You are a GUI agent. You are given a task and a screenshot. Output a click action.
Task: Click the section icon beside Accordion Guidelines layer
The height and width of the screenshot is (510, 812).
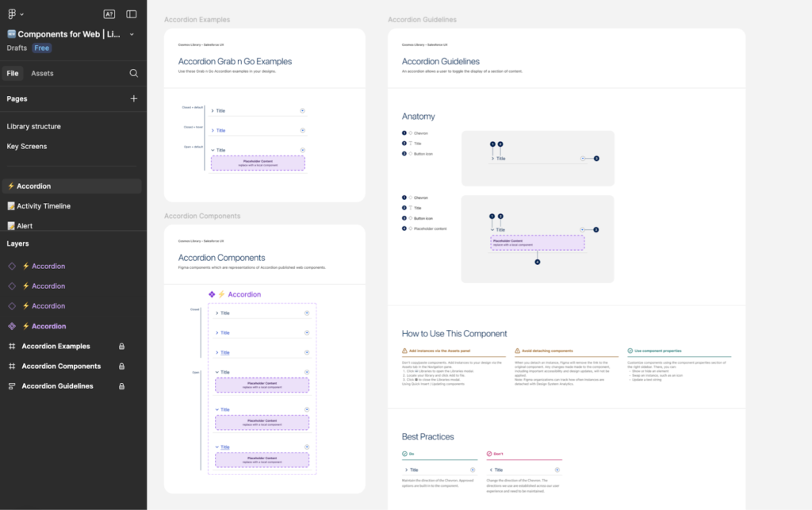12,386
